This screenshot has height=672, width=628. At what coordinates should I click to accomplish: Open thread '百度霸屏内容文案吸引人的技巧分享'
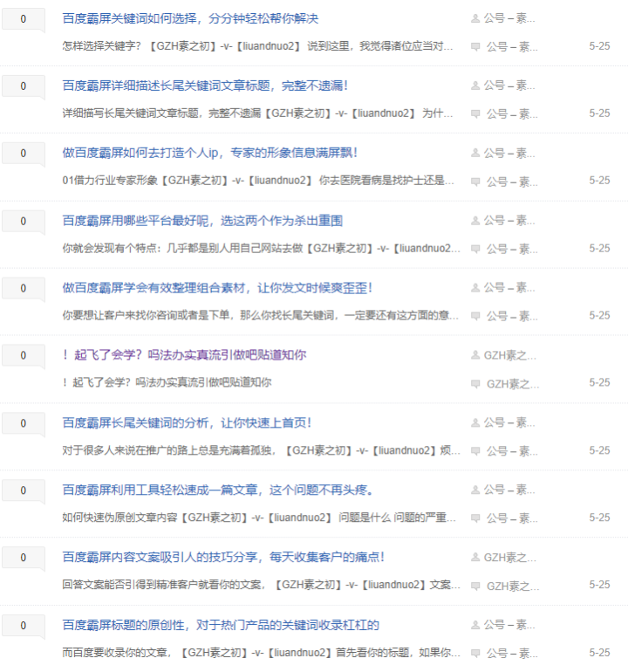click(223, 558)
